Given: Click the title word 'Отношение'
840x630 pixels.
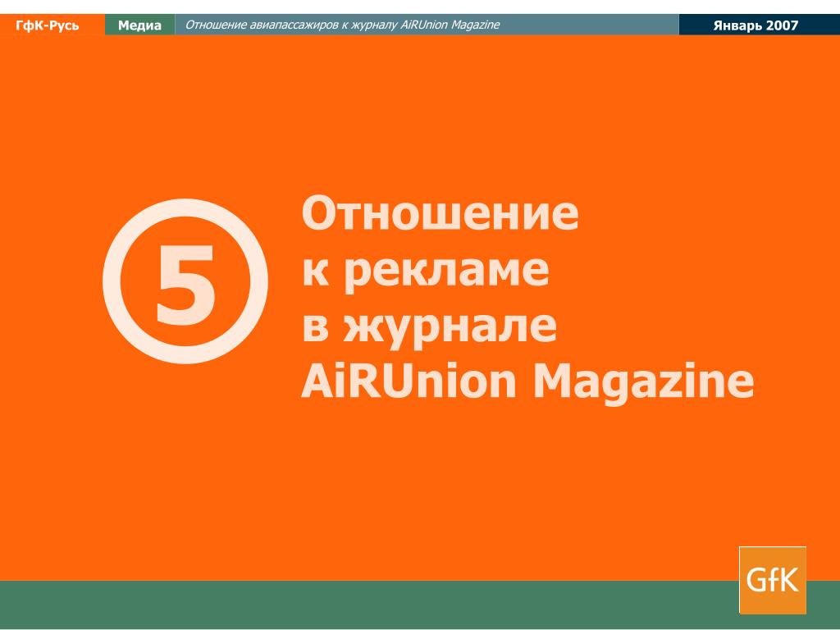Looking at the screenshot, I should click(x=440, y=212).
